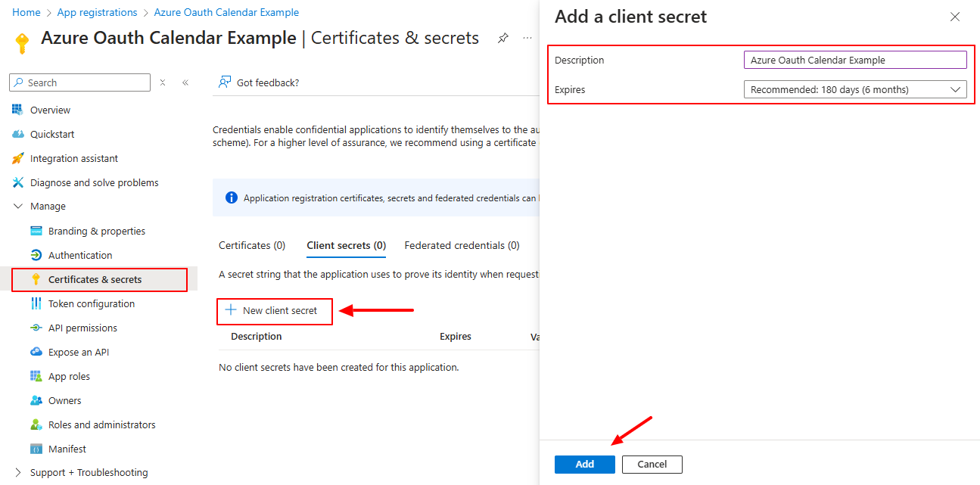
Task: Cancel adding the client secret
Action: pyautogui.click(x=652, y=464)
